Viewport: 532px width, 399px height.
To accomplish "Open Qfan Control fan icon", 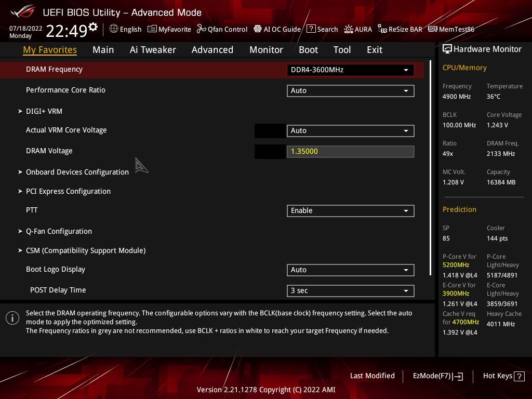I will click(201, 29).
